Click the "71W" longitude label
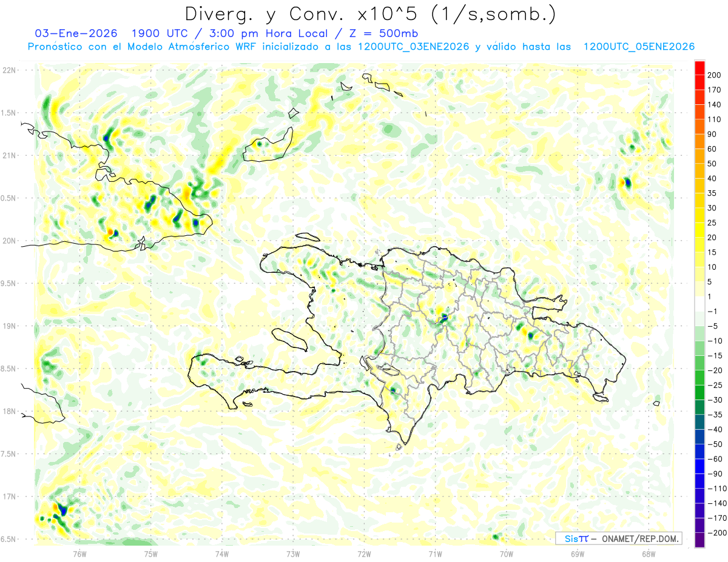728x562 pixels. 435,554
